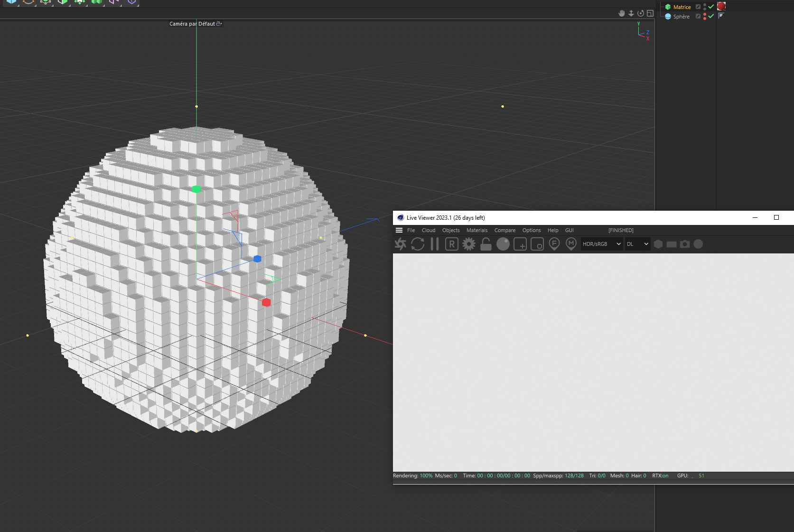Click the FINISHED render status label
The height and width of the screenshot is (532, 794).
pyautogui.click(x=621, y=230)
